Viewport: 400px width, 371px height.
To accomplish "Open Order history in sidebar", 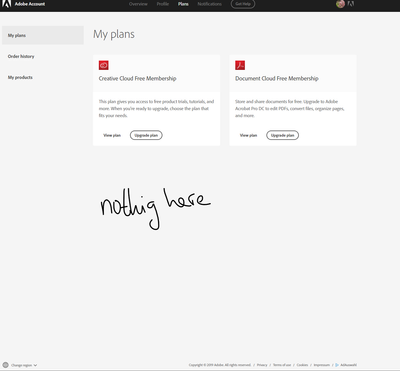I will click(21, 56).
